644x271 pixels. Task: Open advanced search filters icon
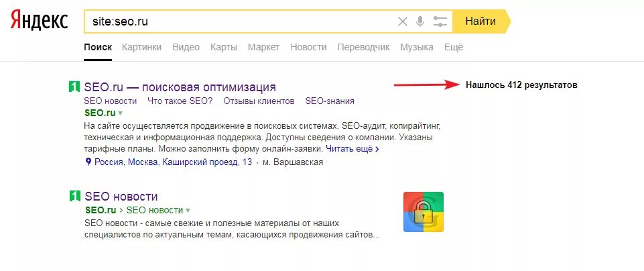[440, 21]
